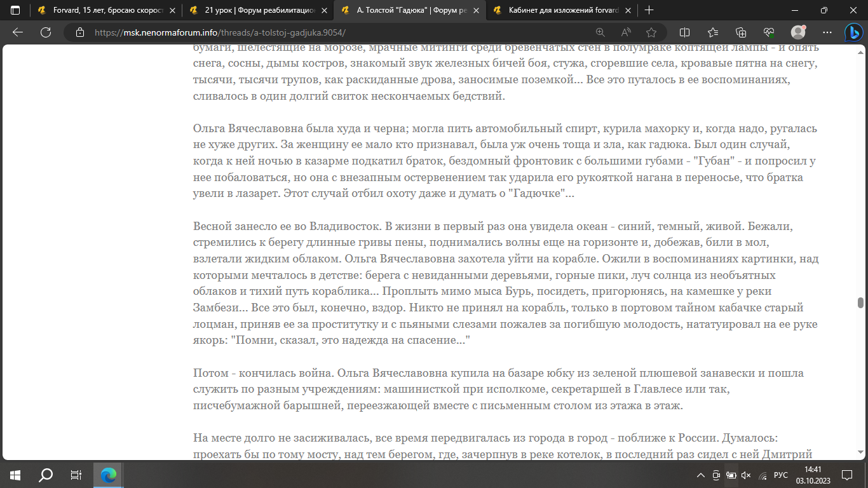Open the volume control in tray
The image size is (868, 488).
(x=747, y=475)
